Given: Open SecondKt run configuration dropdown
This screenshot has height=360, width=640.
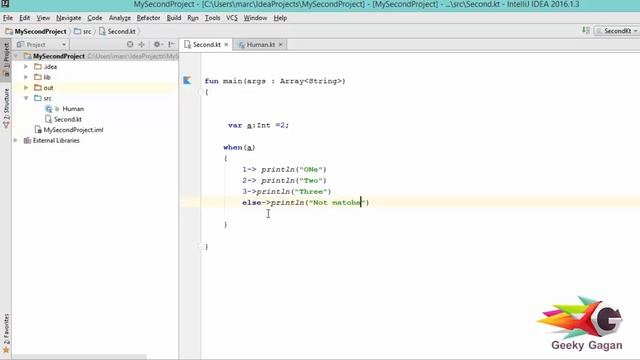Looking at the screenshot, I should pyautogui.click(x=616, y=31).
